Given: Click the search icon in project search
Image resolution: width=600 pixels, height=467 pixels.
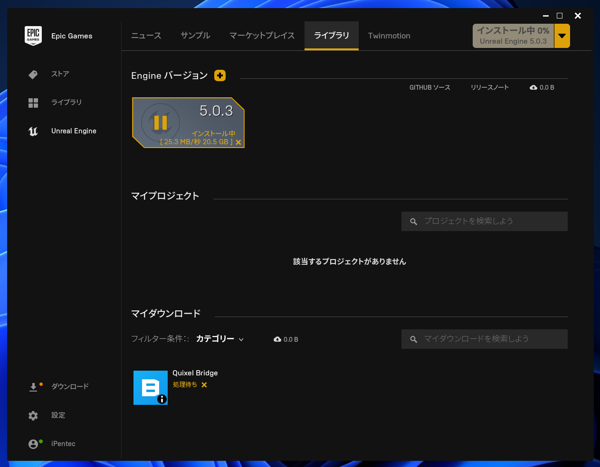Looking at the screenshot, I should coord(413,221).
